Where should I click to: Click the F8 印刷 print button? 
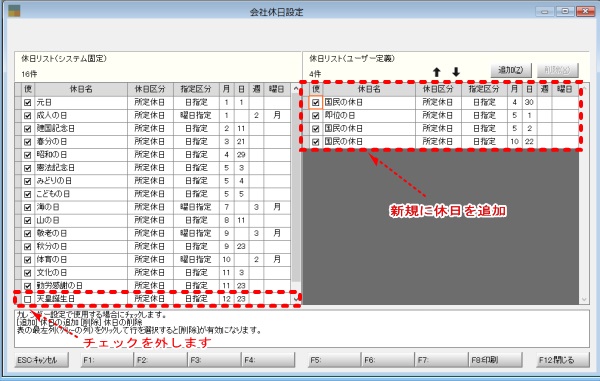495,360
